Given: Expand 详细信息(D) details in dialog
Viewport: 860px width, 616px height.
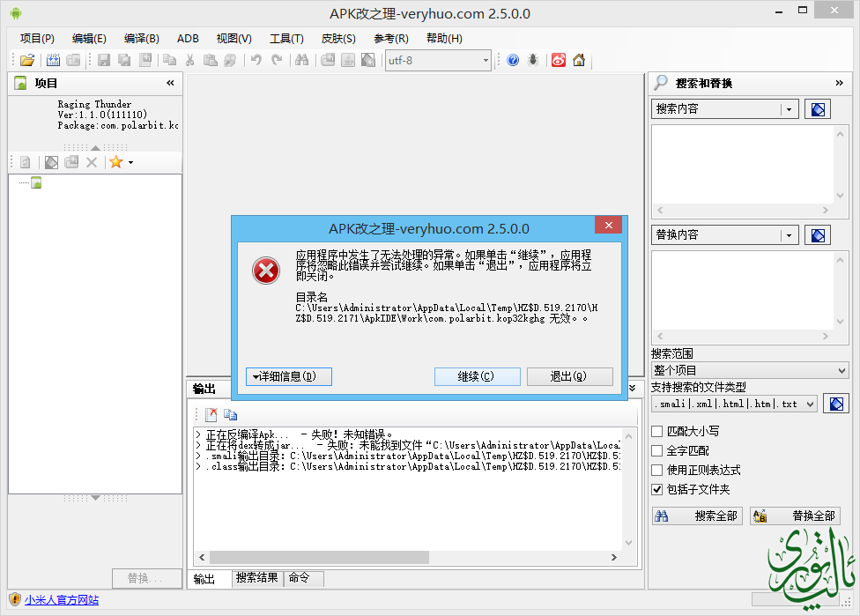Looking at the screenshot, I should (x=288, y=376).
